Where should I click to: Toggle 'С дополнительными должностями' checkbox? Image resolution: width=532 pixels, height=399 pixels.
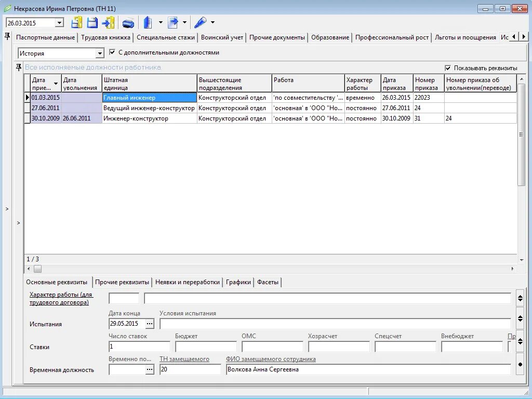click(112, 52)
